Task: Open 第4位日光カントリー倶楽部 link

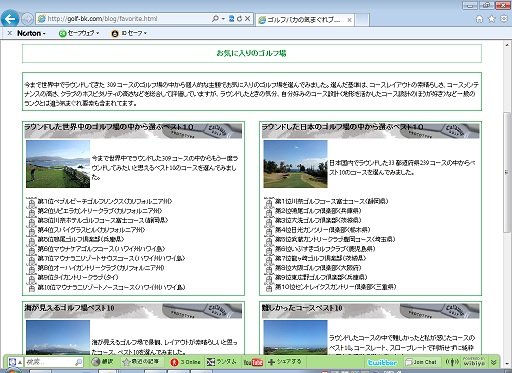Action: point(322,230)
